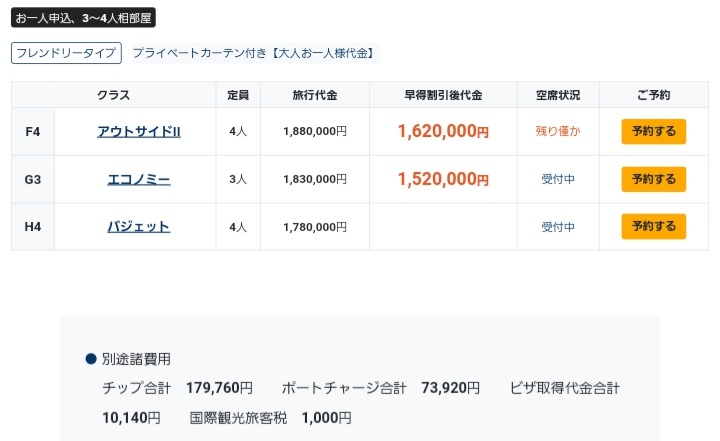Click the 残り僅か availability status
The image size is (720, 441).
point(558,131)
